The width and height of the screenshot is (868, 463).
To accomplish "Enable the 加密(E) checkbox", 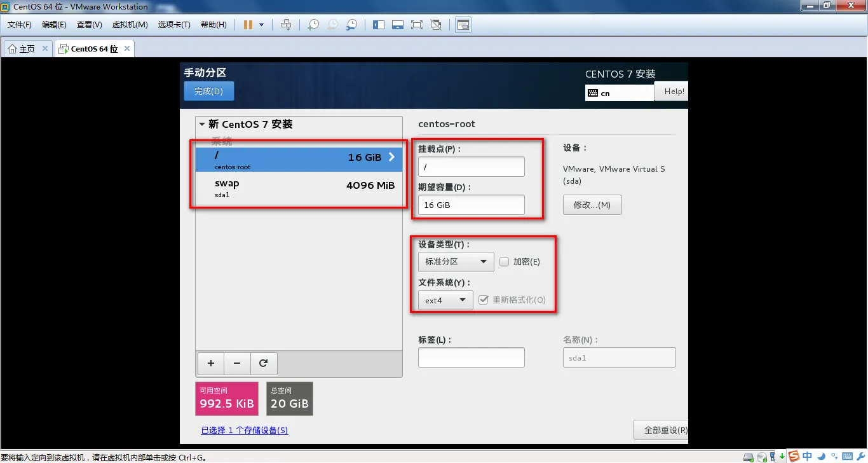I will point(505,261).
